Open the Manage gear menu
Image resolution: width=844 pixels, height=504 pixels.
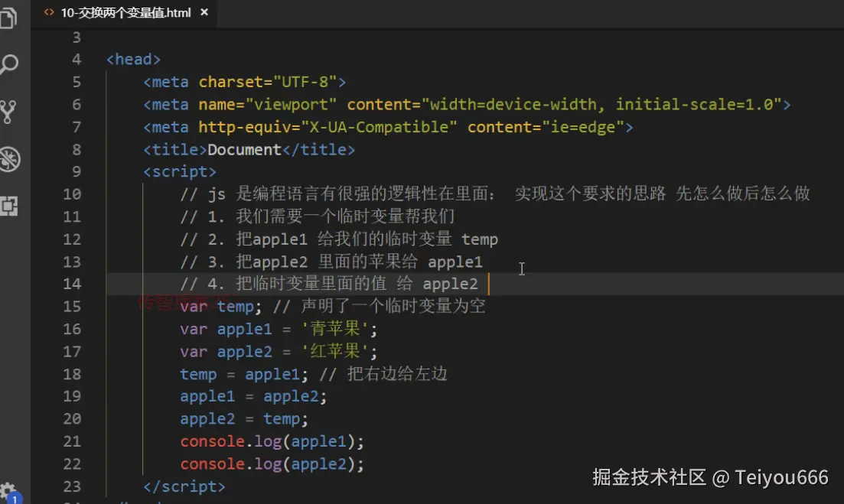coord(8,491)
